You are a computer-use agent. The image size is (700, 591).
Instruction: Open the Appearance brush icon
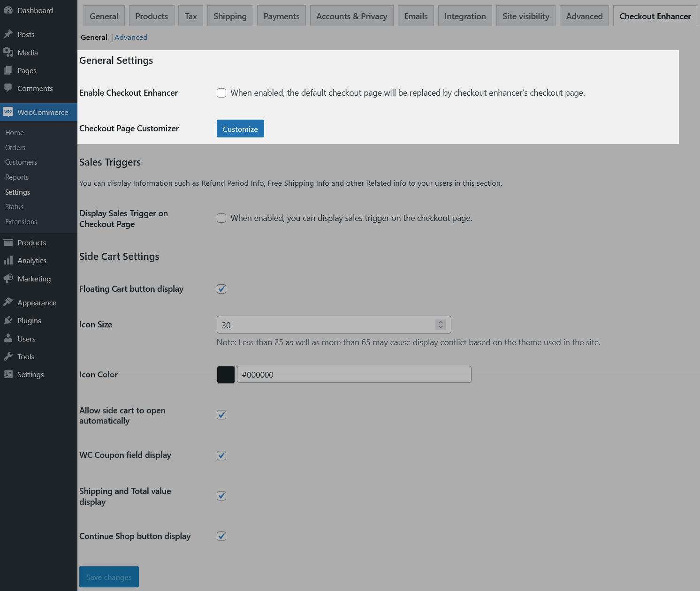(8, 302)
